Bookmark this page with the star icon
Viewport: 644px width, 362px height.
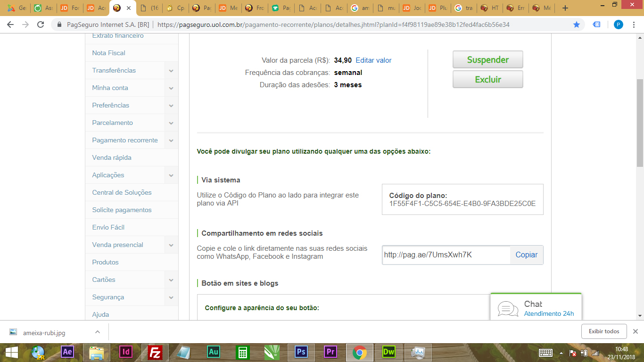coord(576,25)
